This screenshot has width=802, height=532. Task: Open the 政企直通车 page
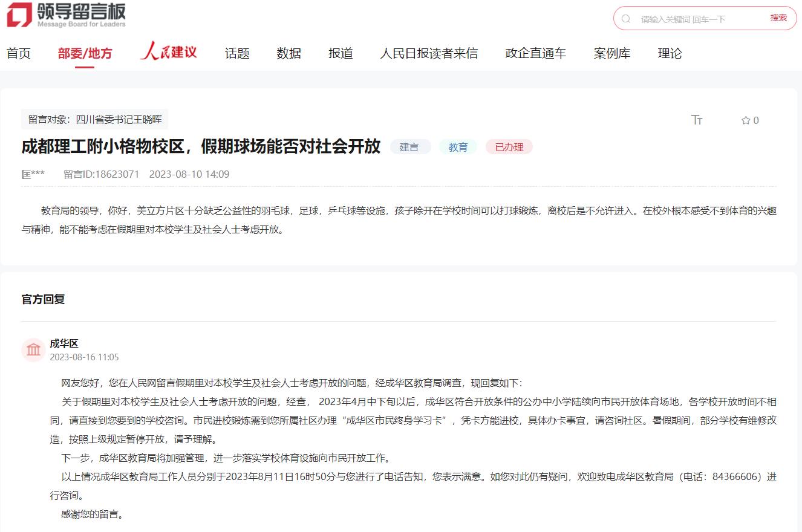pyautogui.click(x=534, y=53)
